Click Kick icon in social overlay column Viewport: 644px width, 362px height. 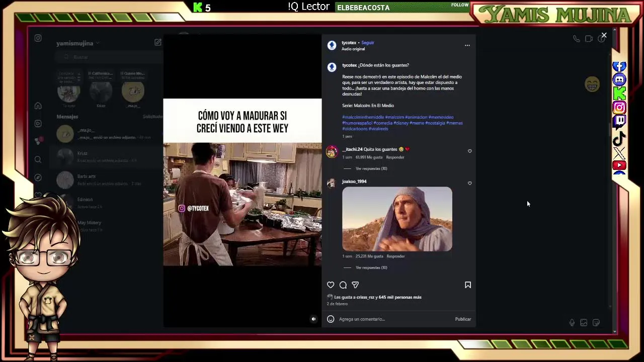[619, 94]
